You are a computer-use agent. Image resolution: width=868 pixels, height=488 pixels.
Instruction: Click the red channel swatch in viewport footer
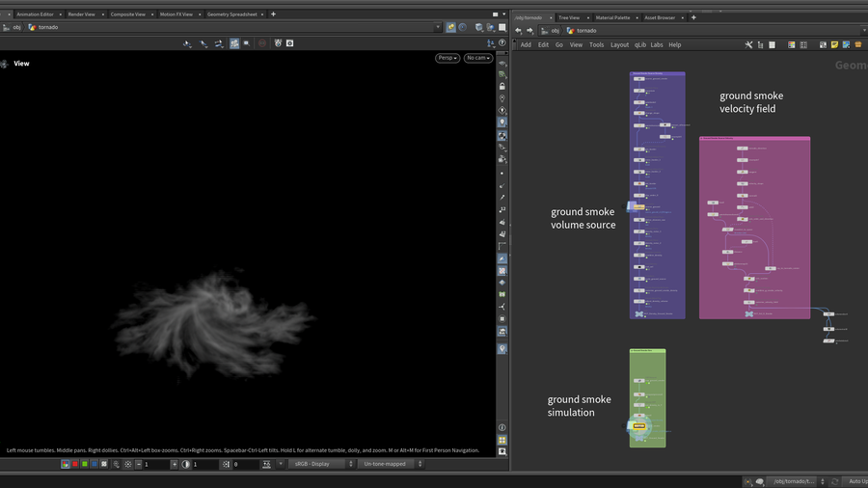point(75,464)
